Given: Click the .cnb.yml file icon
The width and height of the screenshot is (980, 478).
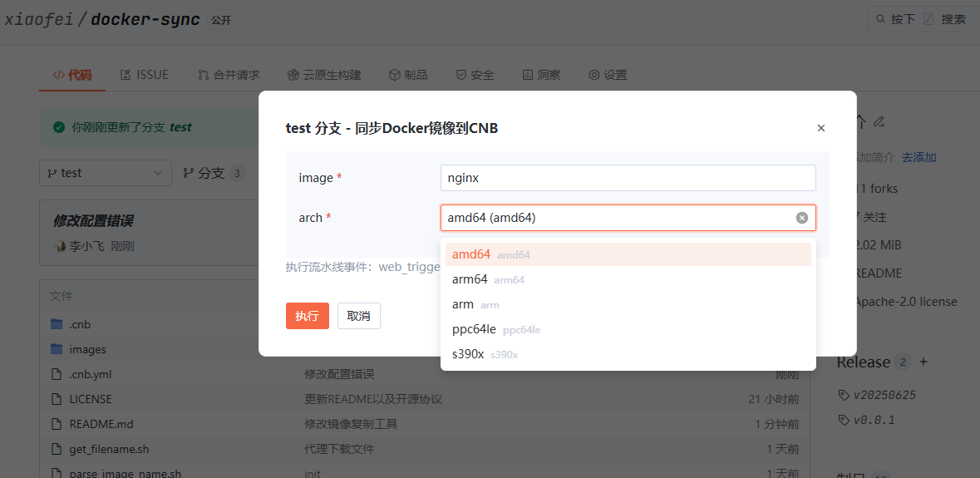Looking at the screenshot, I should pos(57,373).
